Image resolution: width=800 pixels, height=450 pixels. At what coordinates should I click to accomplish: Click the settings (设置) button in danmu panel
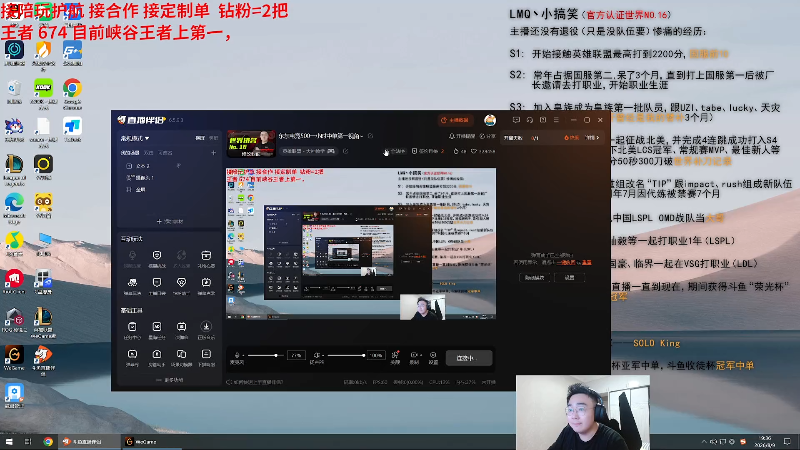(569, 278)
